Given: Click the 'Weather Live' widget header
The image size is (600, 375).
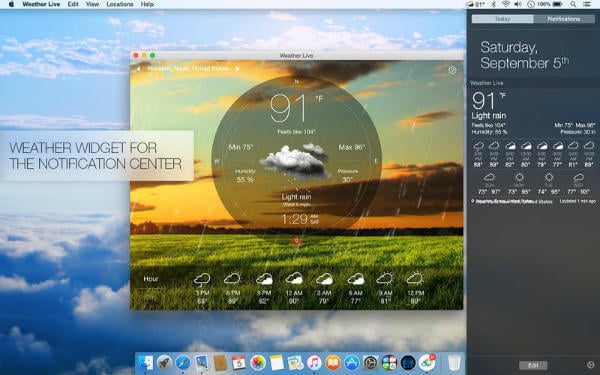Looking at the screenshot, I should click(487, 83).
